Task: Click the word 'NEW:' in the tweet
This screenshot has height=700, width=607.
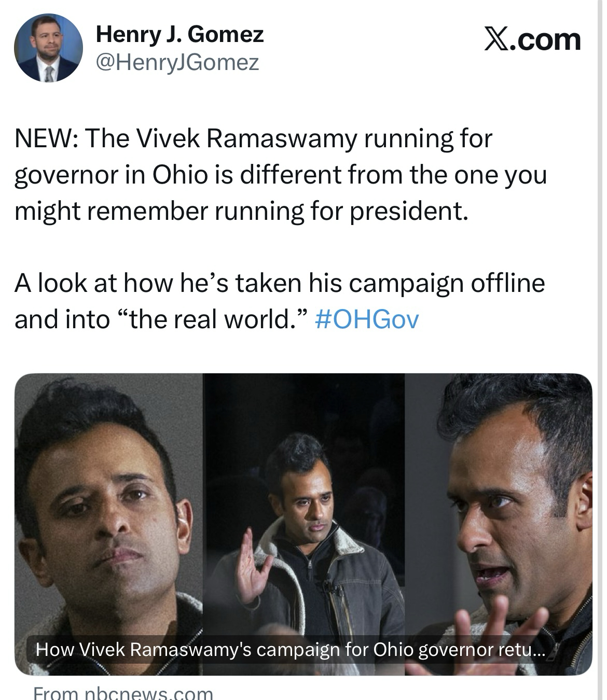Action: coord(46,139)
